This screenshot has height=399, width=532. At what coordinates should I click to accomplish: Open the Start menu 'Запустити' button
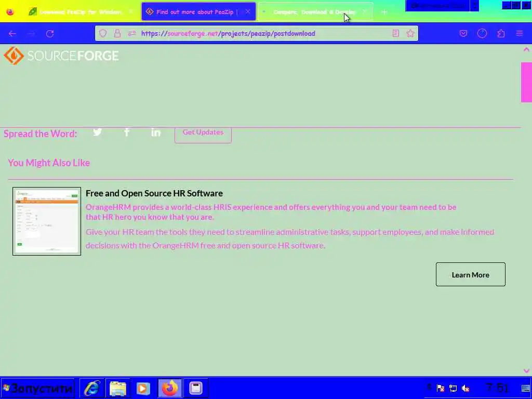[37, 388]
